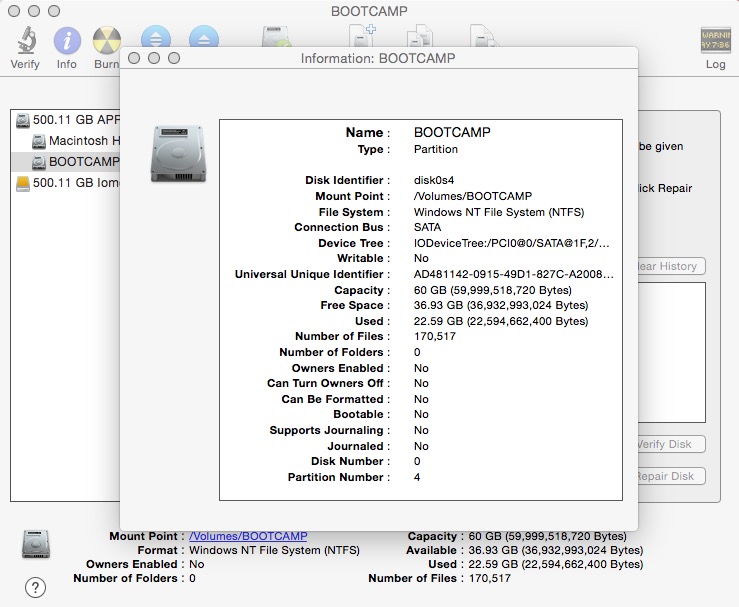Click the Macintosh HD drive icon in sidebar
739x607 pixels.
tap(39, 141)
